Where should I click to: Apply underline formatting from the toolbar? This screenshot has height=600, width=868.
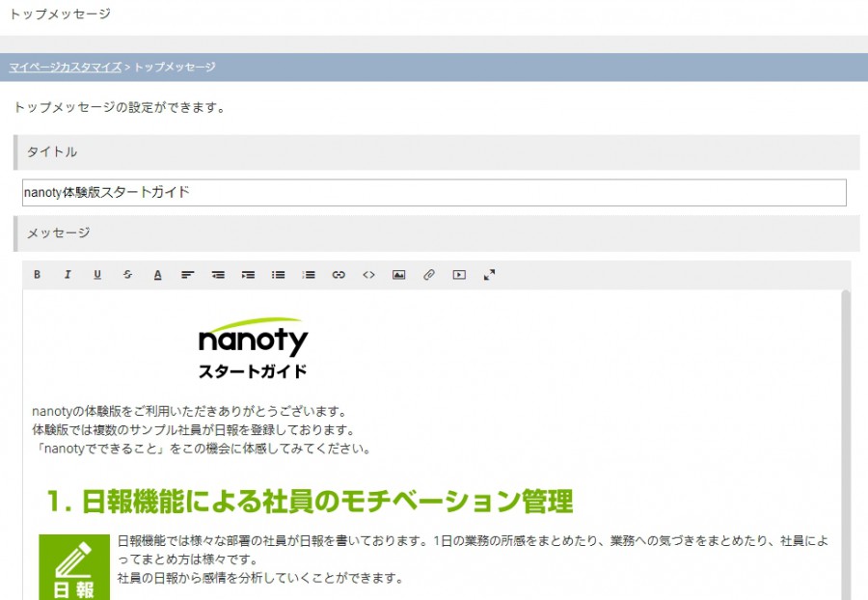pos(97,275)
